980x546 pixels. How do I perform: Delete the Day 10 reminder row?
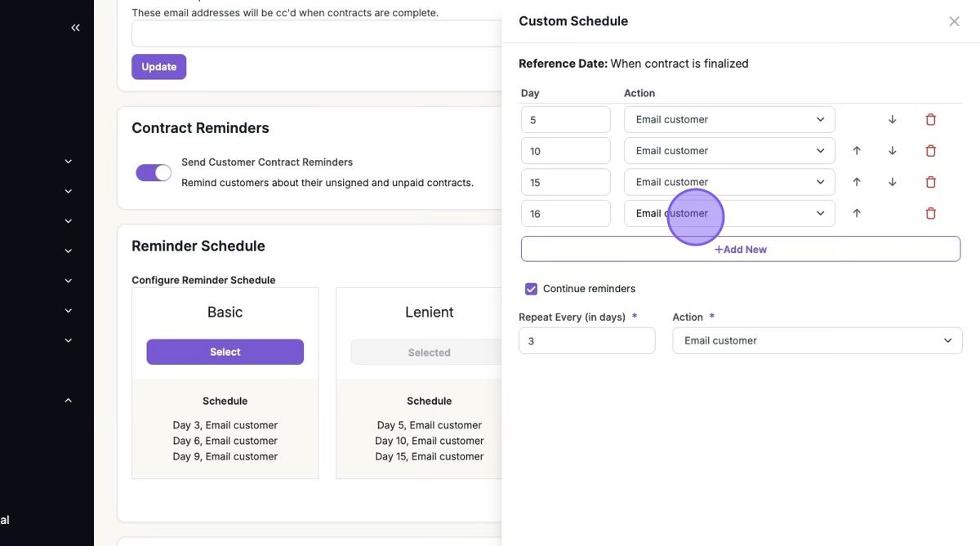930,151
